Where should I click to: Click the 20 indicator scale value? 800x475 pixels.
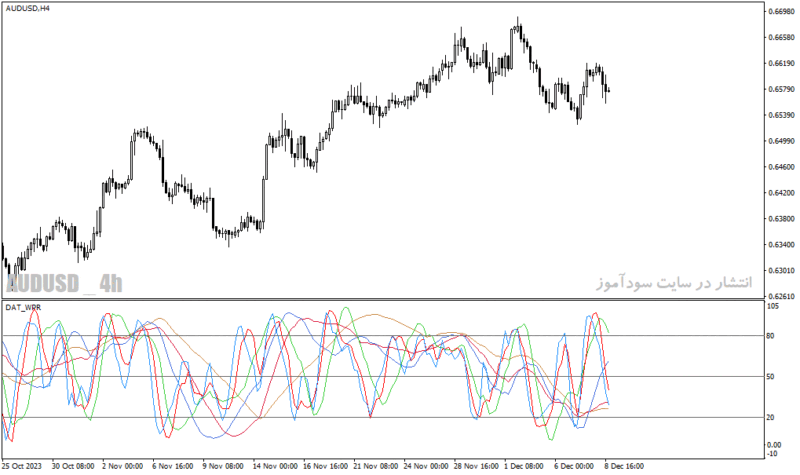pos(770,417)
